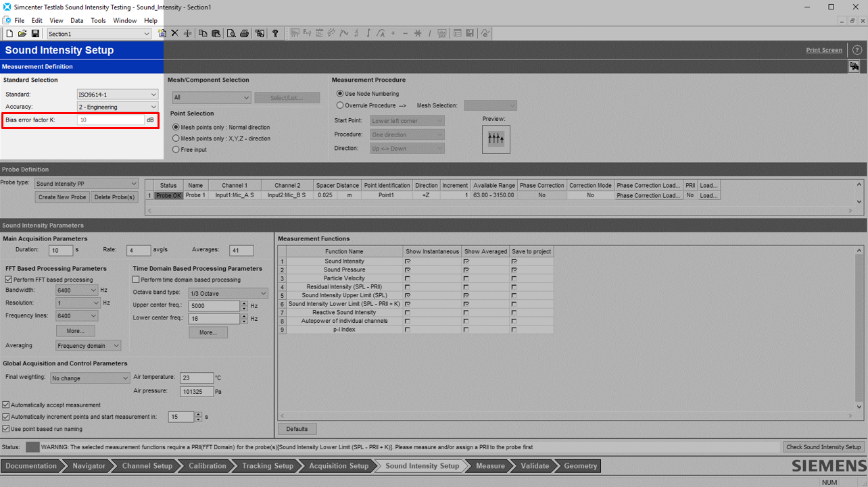Select Mesh points only X,Y,Z direction
The width and height of the screenshot is (868, 487).
click(x=176, y=138)
